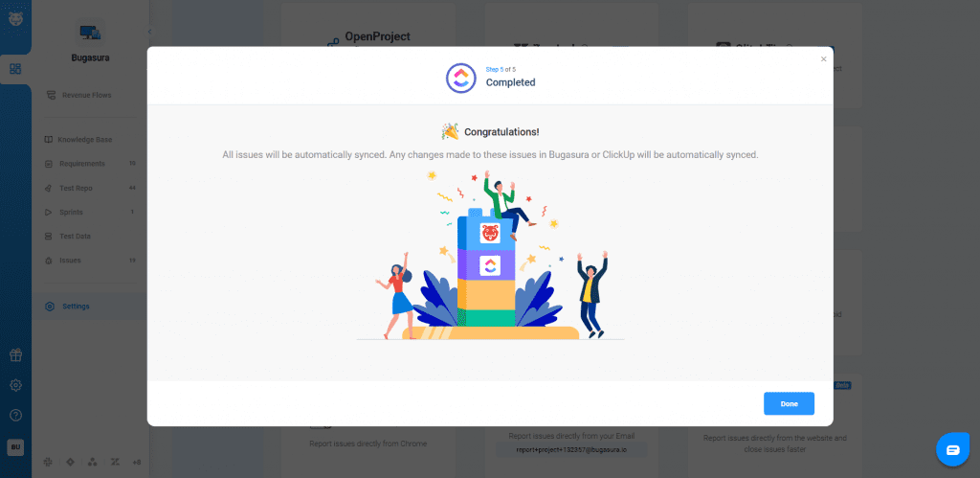Click the Done button
980x478 pixels.
click(789, 403)
